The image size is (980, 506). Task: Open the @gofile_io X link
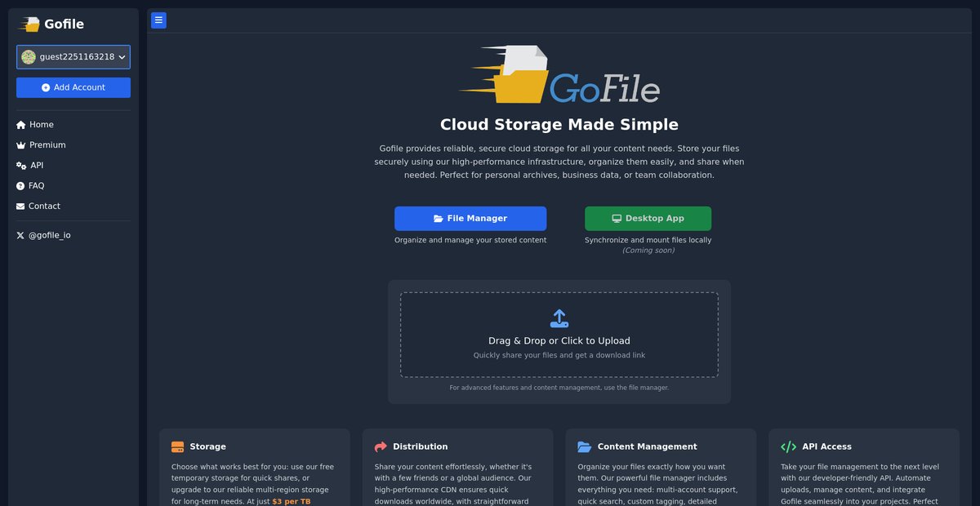coord(43,235)
